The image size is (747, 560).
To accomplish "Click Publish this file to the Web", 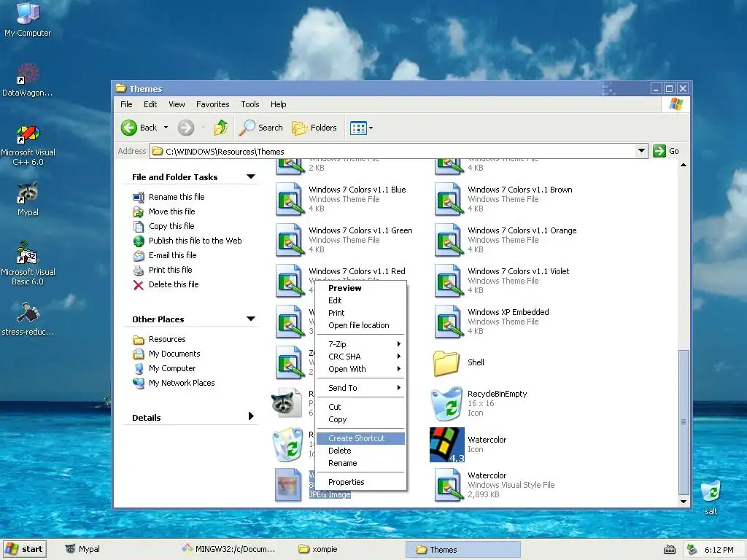I will [196, 241].
